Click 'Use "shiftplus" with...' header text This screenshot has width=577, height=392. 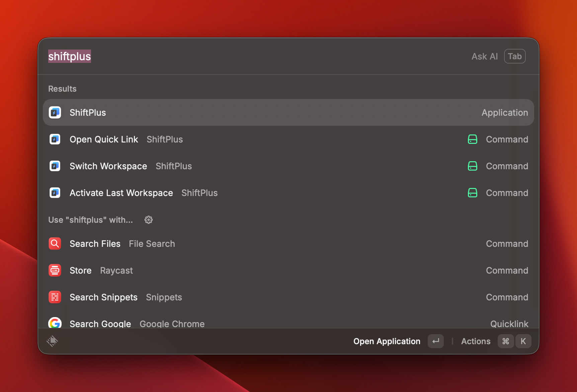(x=90, y=220)
